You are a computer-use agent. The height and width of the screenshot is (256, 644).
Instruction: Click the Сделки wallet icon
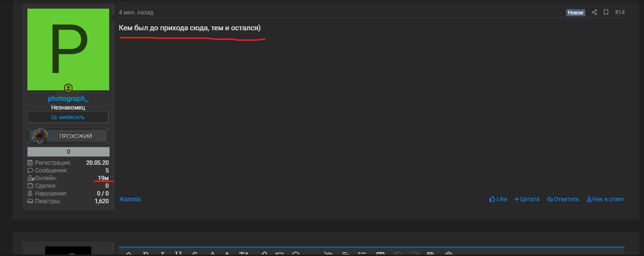pyautogui.click(x=30, y=186)
